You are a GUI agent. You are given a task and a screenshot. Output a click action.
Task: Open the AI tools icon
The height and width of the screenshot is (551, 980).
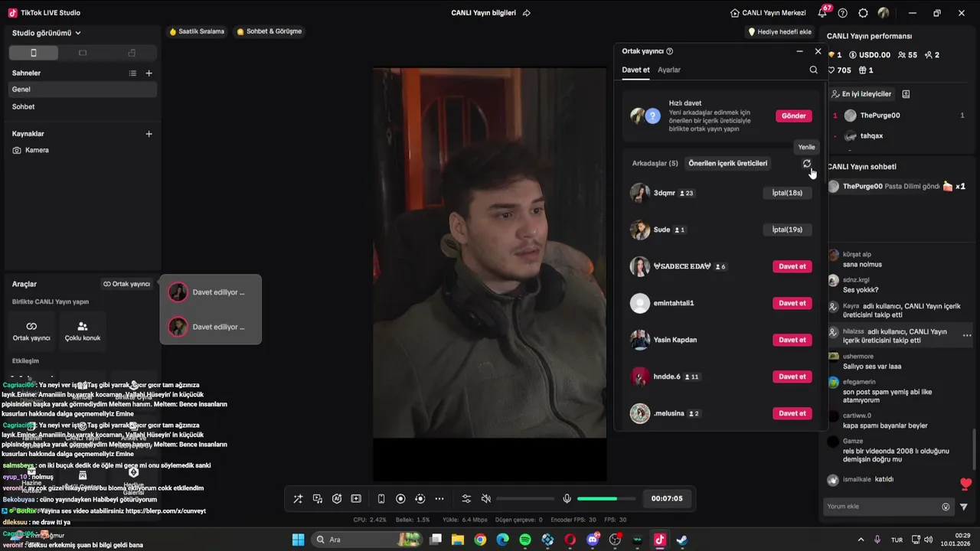337,499
